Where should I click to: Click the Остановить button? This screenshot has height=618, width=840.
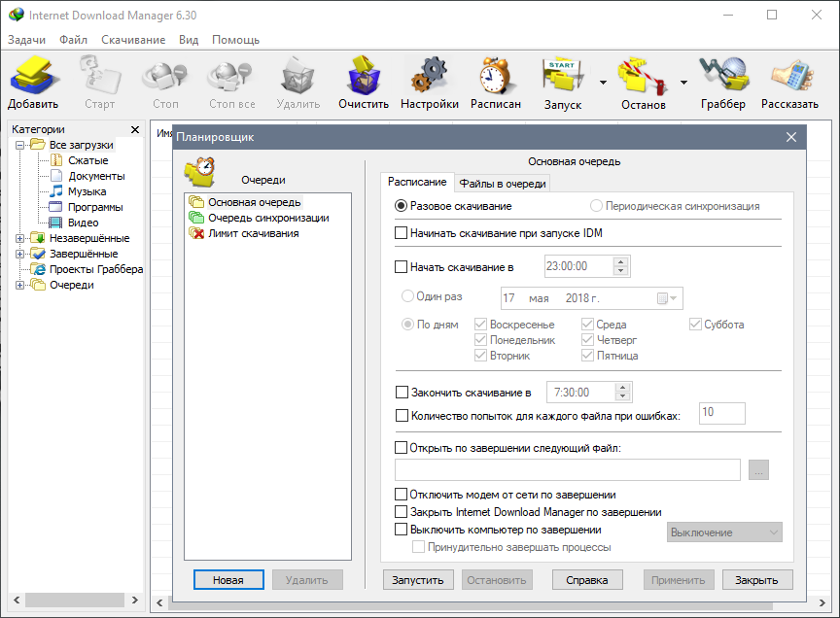coord(497,579)
